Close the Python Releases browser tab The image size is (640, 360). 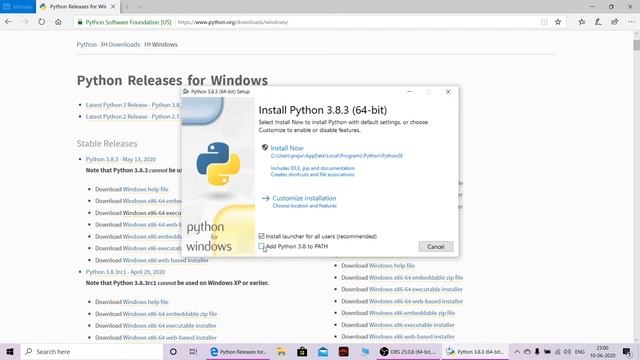coord(113,7)
